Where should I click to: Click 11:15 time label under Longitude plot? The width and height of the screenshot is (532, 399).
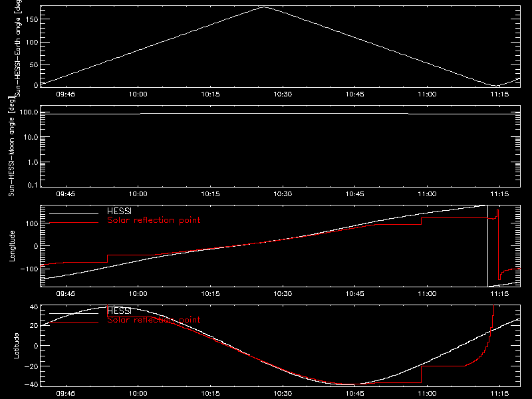click(499, 293)
